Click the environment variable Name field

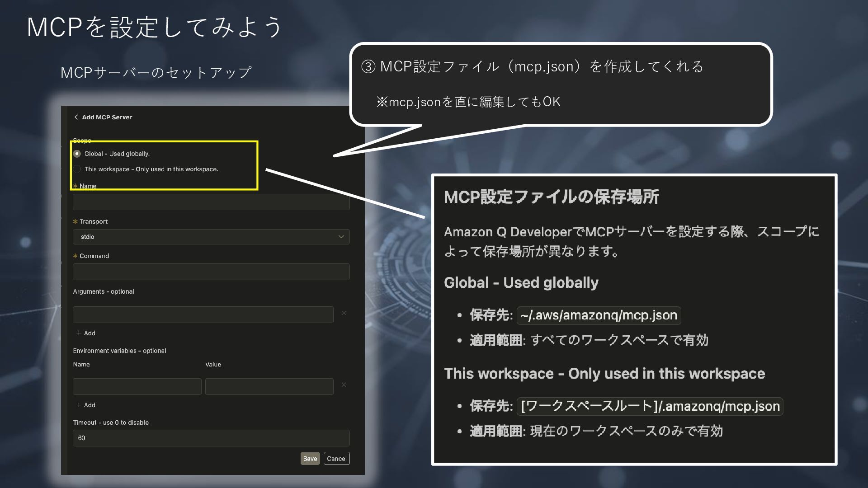click(x=137, y=386)
